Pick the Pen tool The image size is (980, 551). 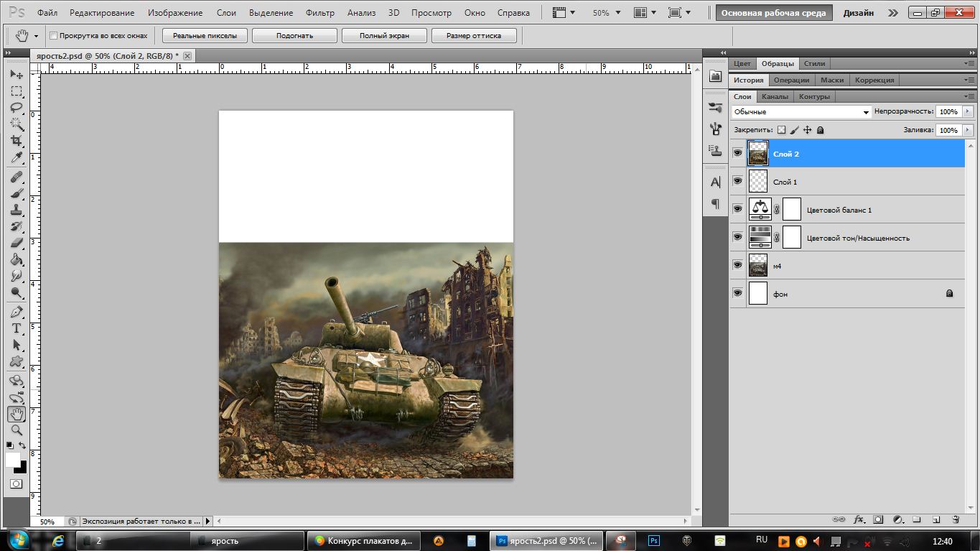tap(17, 312)
